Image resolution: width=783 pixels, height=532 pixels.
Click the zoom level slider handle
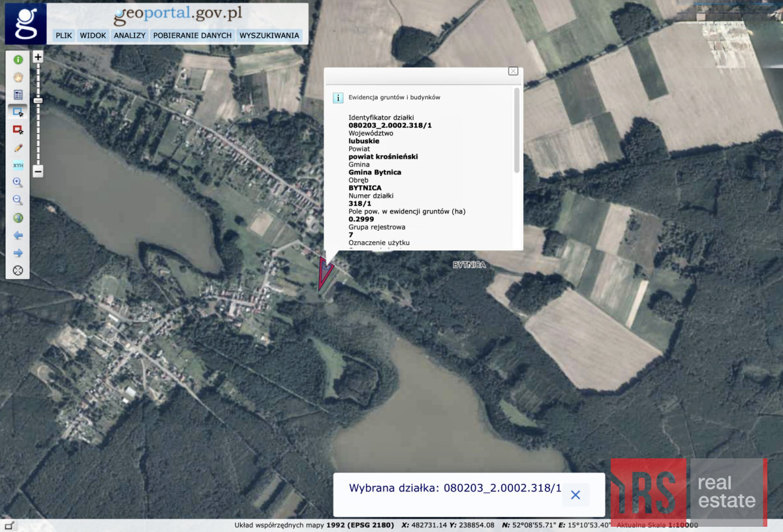pyautogui.click(x=38, y=100)
